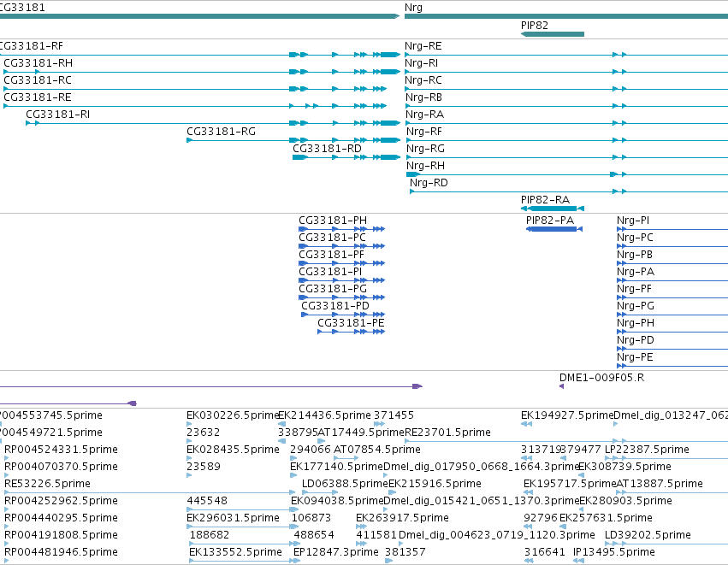Select EST AT07854.5prime label

click(377, 450)
